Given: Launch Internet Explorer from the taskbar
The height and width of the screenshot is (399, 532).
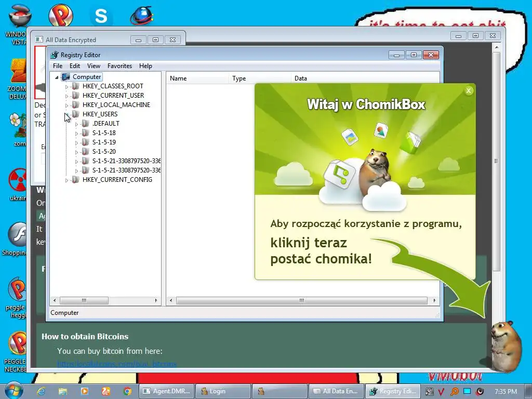Looking at the screenshot, I should (x=41, y=391).
